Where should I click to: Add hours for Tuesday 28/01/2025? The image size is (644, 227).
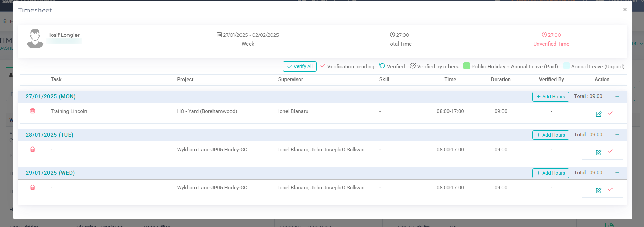[x=550, y=135]
